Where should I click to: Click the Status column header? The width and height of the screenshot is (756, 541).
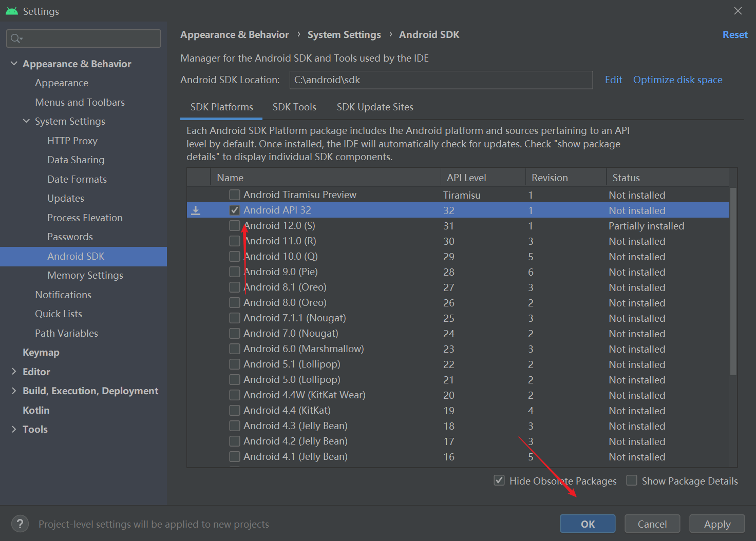click(x=668, y=178)
